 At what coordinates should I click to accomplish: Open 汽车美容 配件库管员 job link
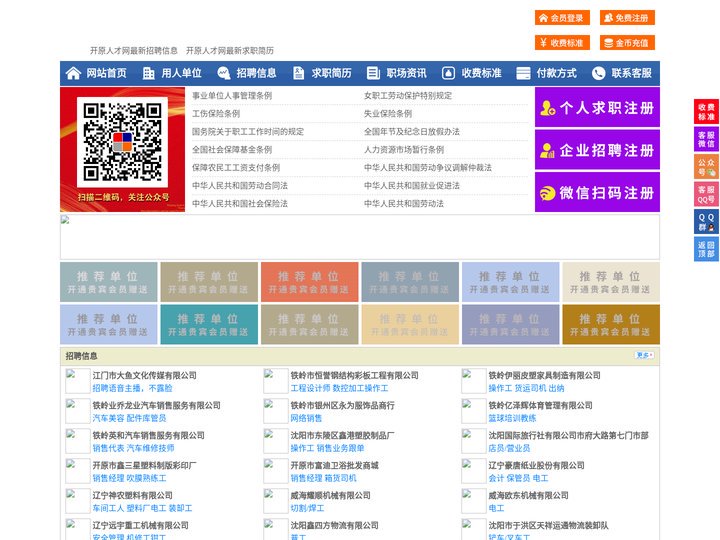pos(129,418)
